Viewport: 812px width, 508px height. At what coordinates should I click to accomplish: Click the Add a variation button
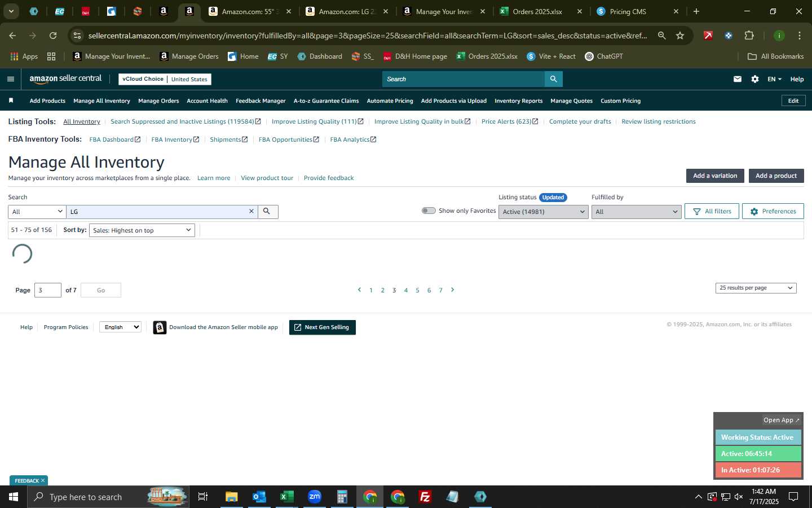click(x=715, y=176)
